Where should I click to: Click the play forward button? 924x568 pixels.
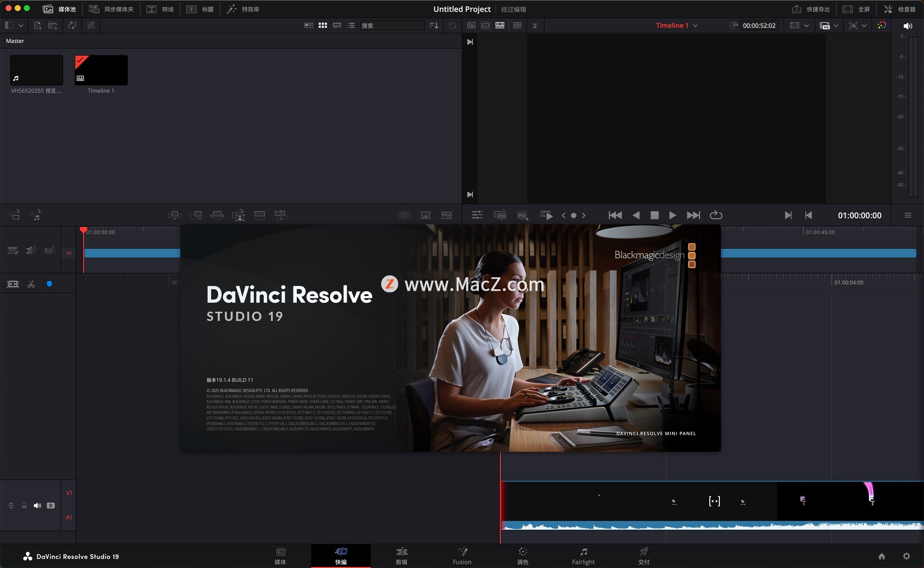coord(672,215)
